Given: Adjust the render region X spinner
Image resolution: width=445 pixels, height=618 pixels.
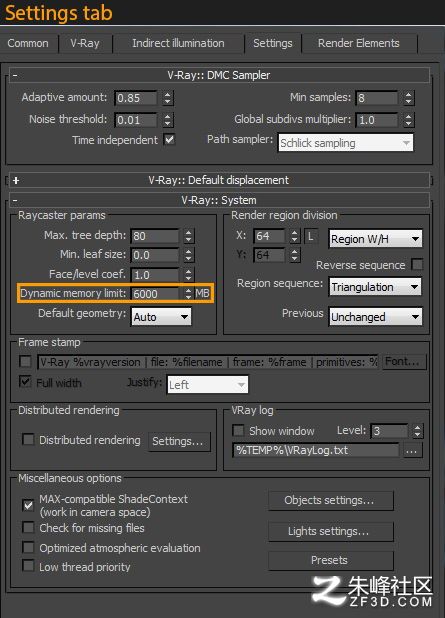Looking at the screenshot, I should pos(295,236).
